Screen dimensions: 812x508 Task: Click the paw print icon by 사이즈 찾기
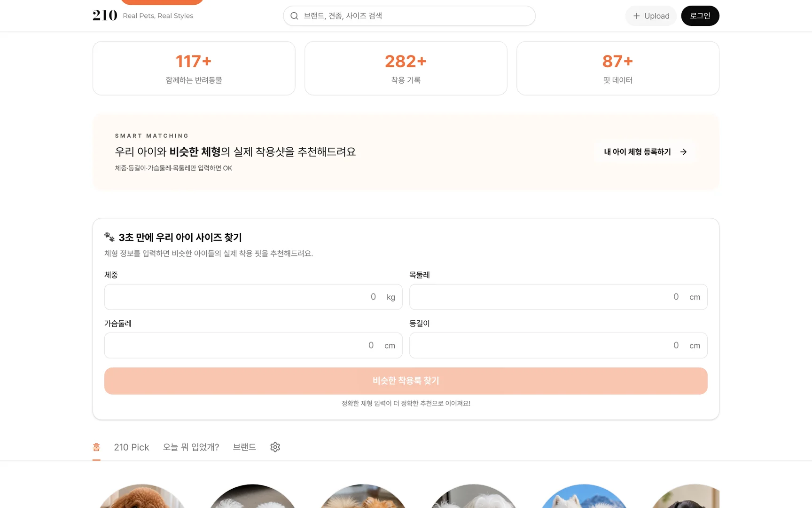pyautogui.click(x=109, y=237)
